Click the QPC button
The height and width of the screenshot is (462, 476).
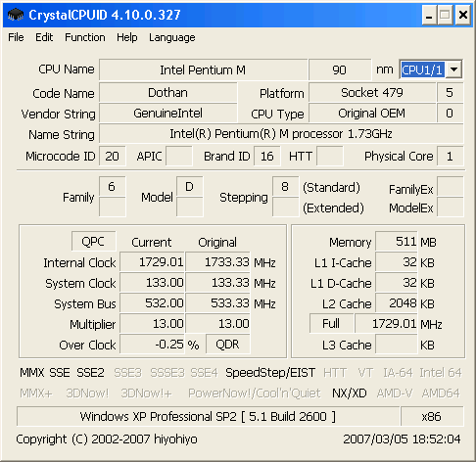tap(93, 242)
